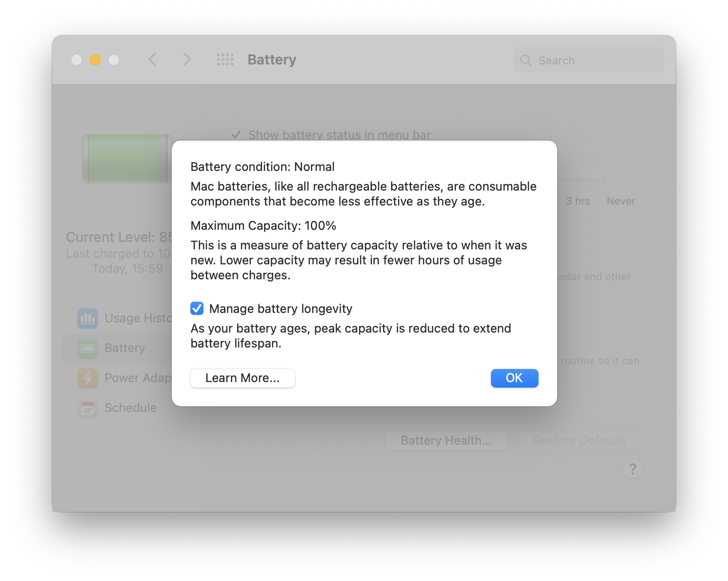Open the Battery Health... button
The image size is (728, 581).
coord(446,440)
